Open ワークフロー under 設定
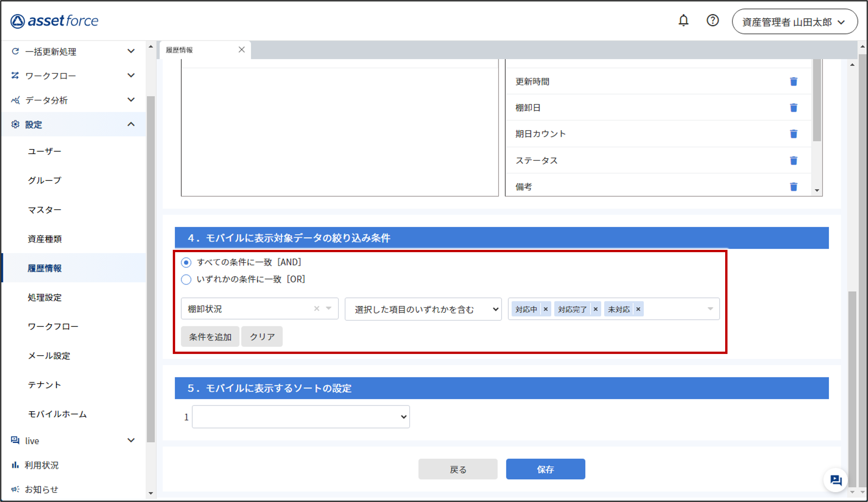This screenshot has width=868, height=502. (53, 327)
